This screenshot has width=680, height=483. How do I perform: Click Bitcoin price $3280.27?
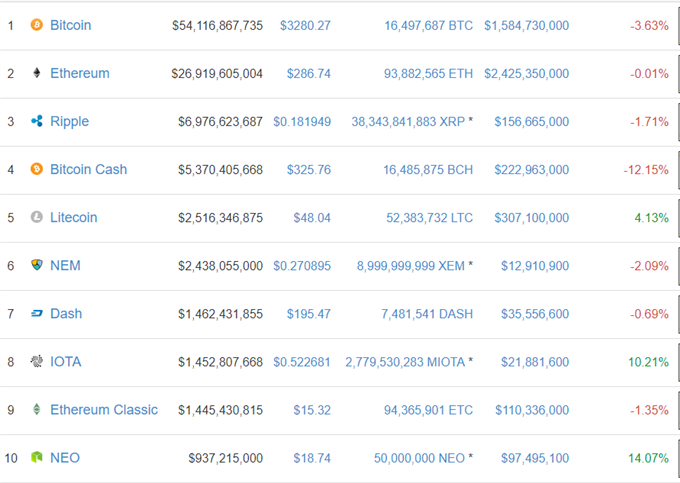point(305,26)
